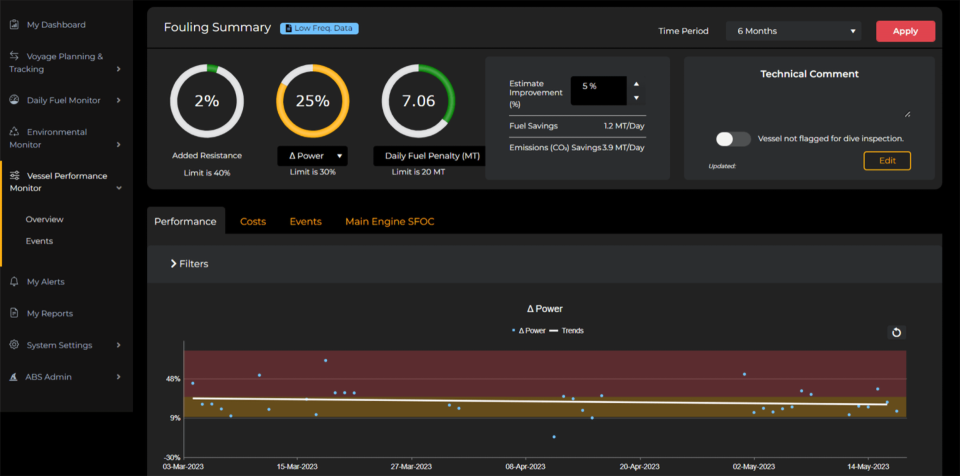
Task: Select the Vessel Performance Monitor sliders icon
Action: point(14,176)
